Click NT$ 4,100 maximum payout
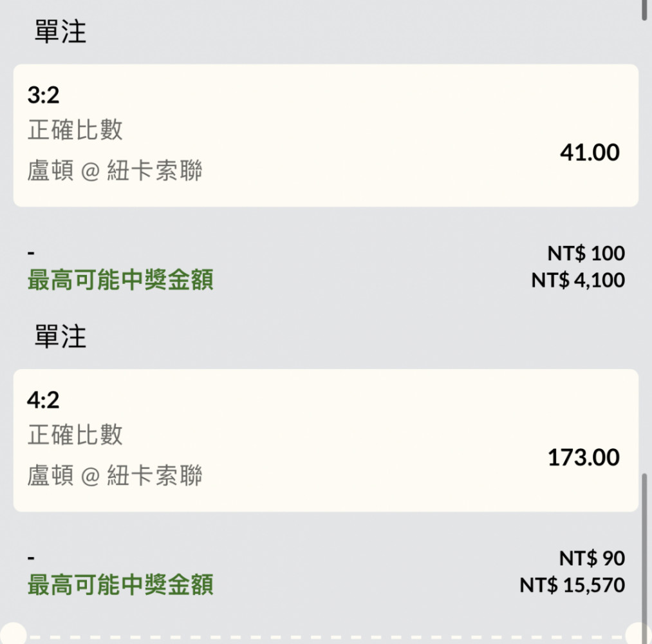This screenshot has height=644, width=652. point(578,280)
